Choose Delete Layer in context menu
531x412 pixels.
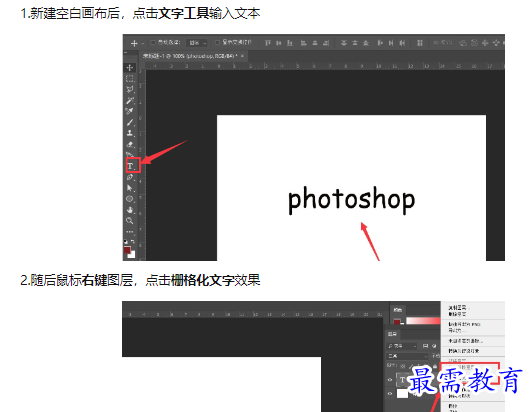pos(457,314)
